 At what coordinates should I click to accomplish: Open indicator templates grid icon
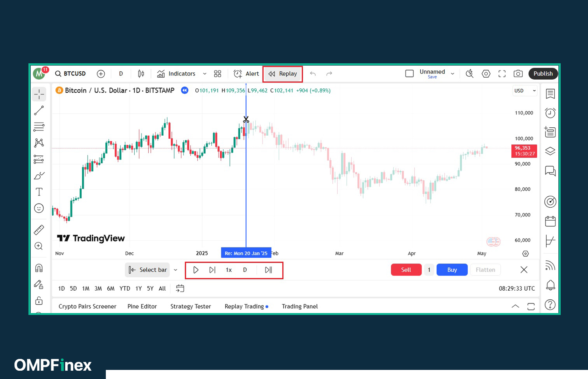217,74
